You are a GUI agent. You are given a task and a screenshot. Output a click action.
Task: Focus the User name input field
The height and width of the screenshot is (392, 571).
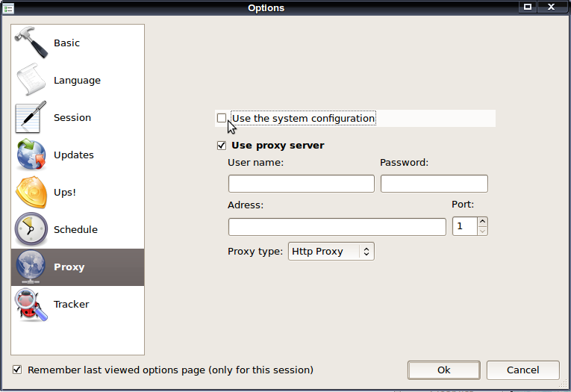301,184
